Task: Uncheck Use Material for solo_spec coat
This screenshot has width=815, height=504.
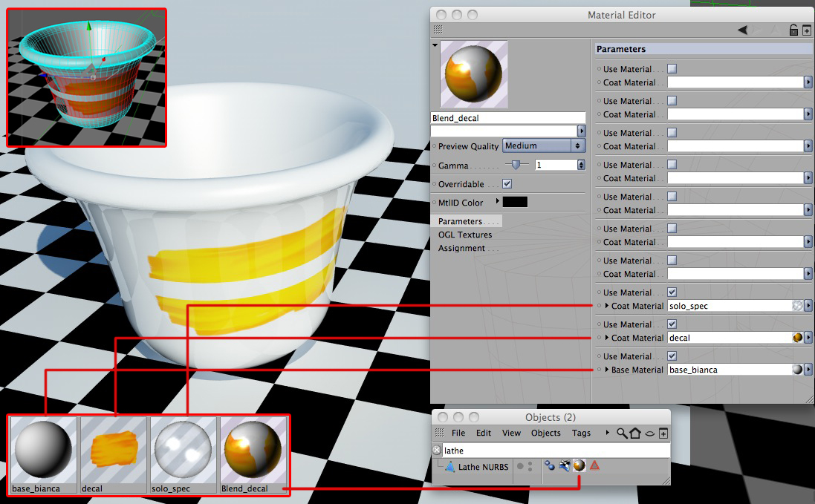Action: [672, 292]
